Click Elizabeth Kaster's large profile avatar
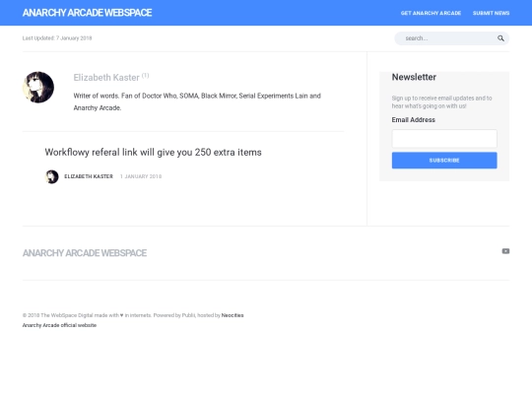Viewport: 532px width, 399px height. point(38,88)
